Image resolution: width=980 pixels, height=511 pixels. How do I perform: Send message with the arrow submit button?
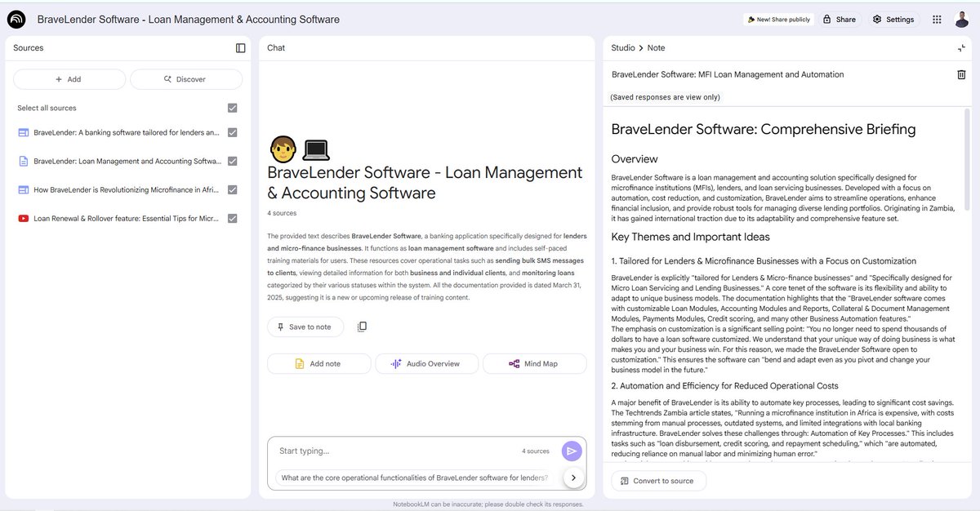[x=572, y=451]
